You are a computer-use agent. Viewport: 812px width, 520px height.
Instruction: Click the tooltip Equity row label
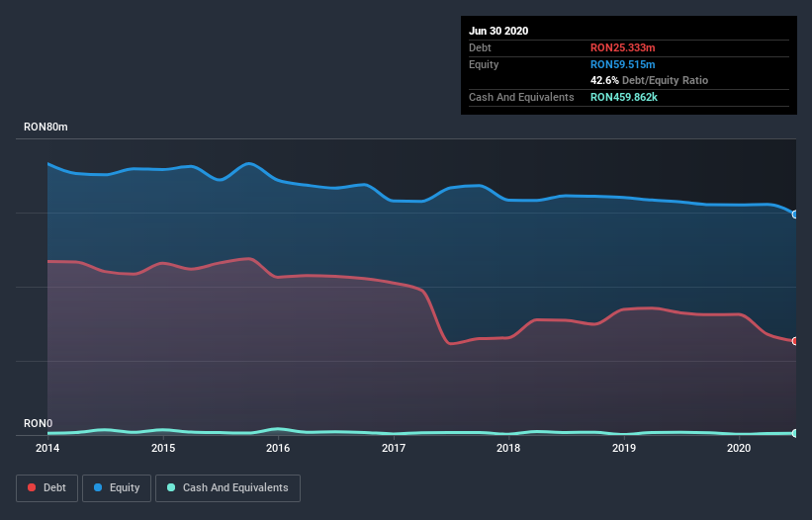tap(484, 64)
